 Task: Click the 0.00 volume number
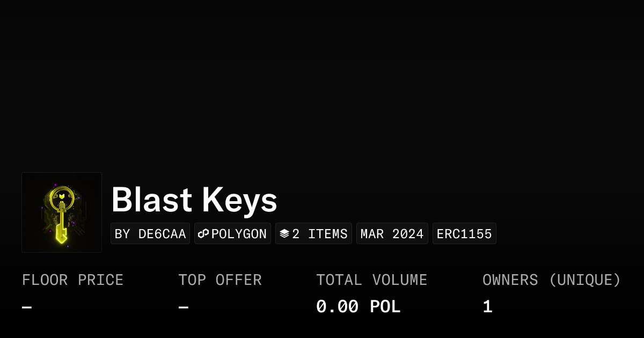[x=337, y=307]
